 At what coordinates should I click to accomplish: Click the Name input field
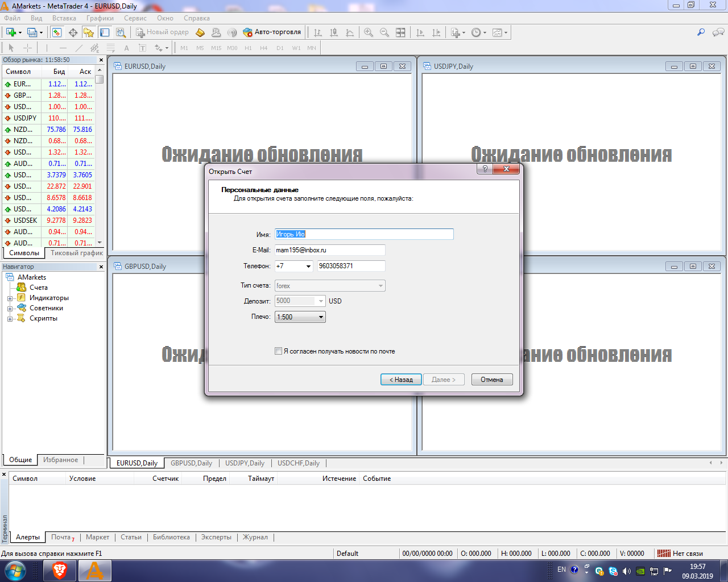point(364,234)
